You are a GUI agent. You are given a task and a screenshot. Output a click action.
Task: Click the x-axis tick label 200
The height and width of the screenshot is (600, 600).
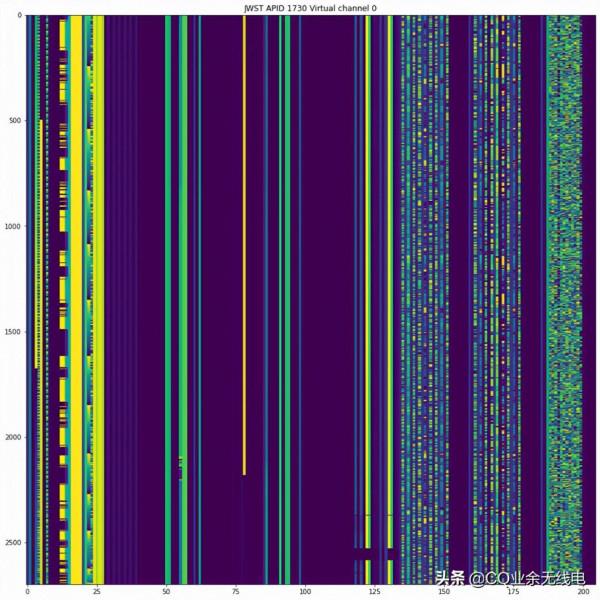coord(582,592)
